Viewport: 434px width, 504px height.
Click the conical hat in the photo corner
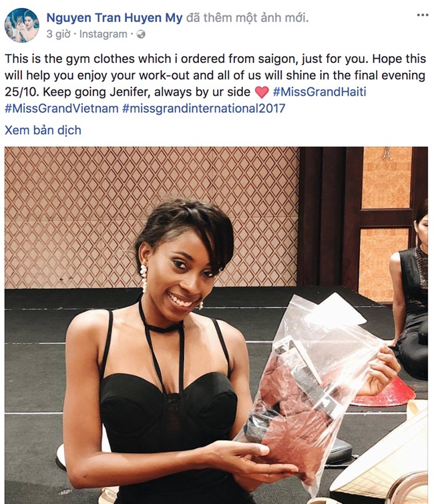pyautogui.click(x=385, y=463)
